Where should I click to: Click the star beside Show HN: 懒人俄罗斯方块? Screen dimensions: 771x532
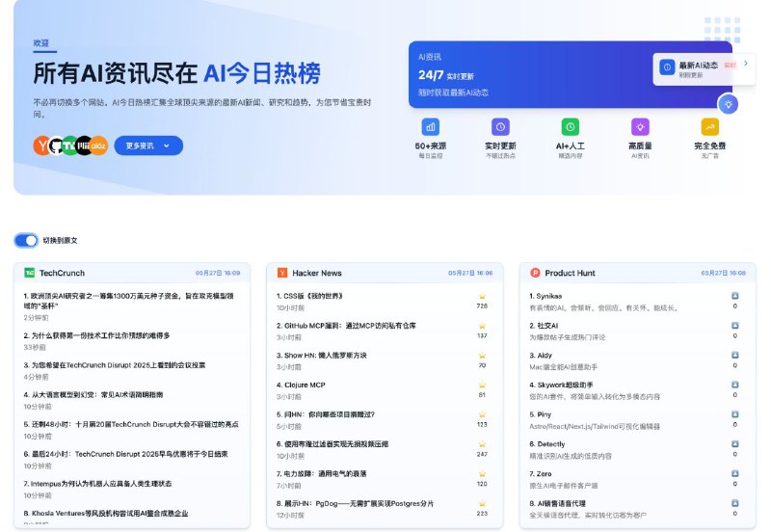(x=483, y=355)
